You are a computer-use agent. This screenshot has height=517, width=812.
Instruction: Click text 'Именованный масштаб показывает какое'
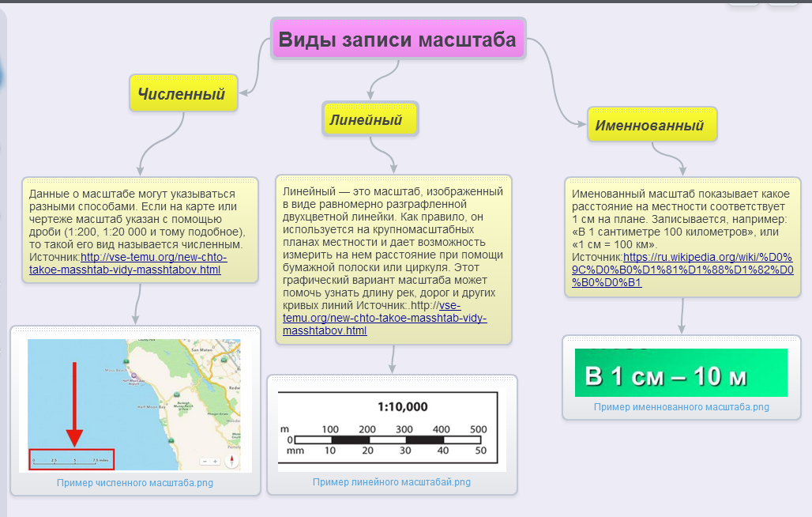pyautogui.click(x=680, y=194)
